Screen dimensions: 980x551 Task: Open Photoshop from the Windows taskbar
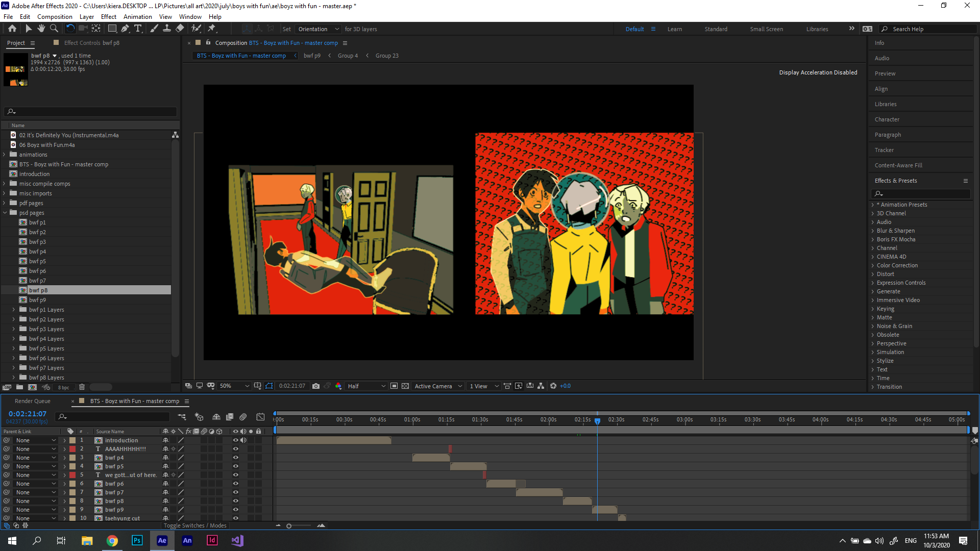(x=137, y=540)
